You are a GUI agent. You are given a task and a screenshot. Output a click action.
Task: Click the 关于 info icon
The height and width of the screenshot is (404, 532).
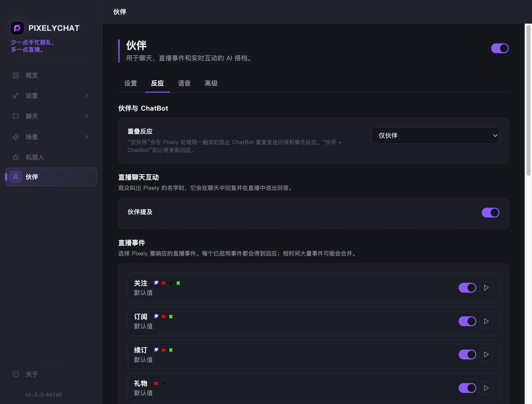16,374
